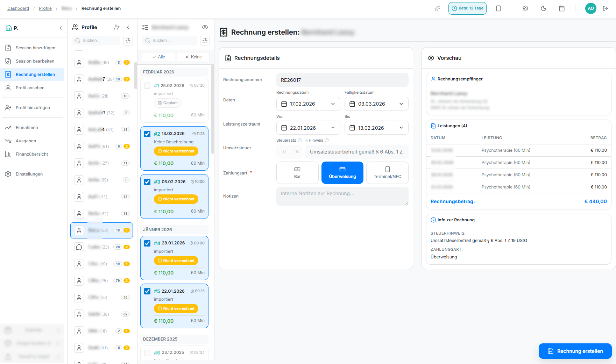
Task: Select Bar as payment method
Action: pos(297,173)
